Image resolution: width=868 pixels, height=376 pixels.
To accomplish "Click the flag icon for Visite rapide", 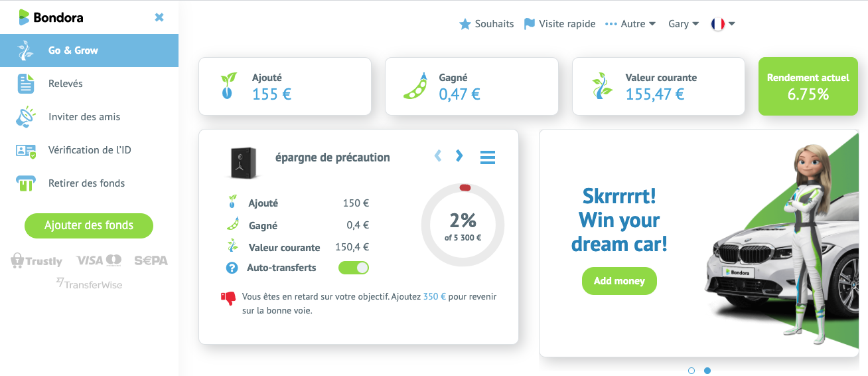I will [x=530, y=24].
